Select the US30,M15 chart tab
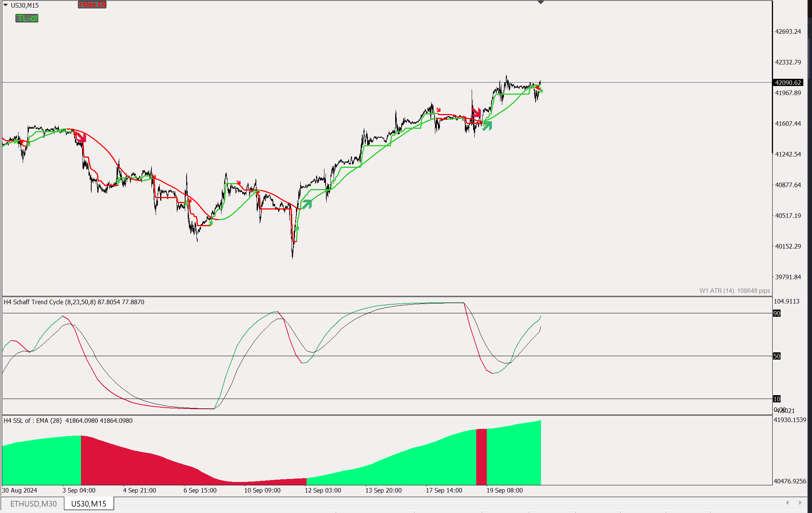Screen dimensions: 812x513 point(89,504)
